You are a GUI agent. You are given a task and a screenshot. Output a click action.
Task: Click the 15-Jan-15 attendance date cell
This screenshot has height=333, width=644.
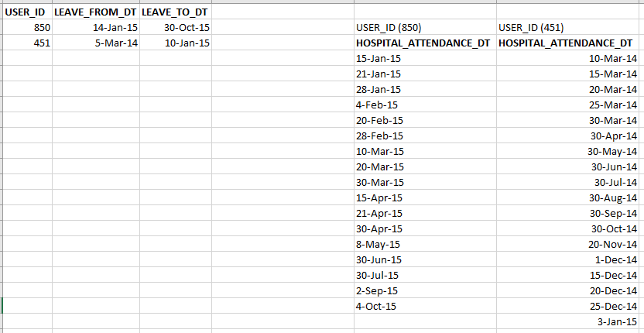(425, 59)
